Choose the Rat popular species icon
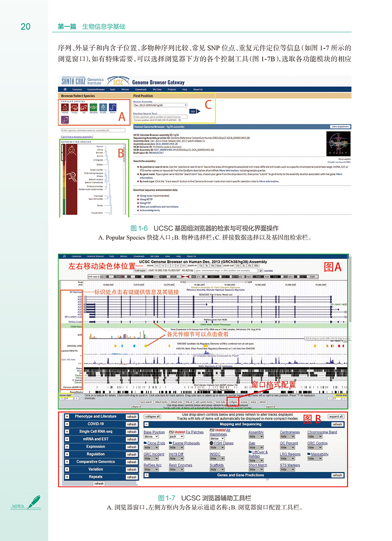Image resolution: width=392 pixels, height=541 pixels. [84, 107]
